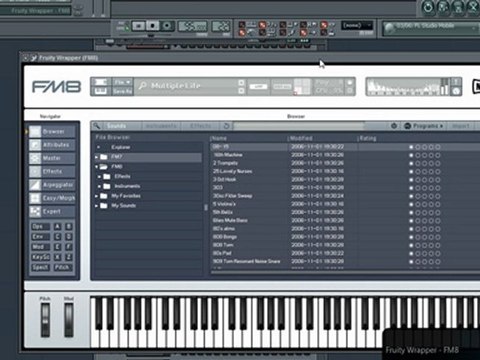Click the magnifier icon beside preset name
Image resolution: width=480 pixels, height=360 pixels.
(x=143, y=86)
